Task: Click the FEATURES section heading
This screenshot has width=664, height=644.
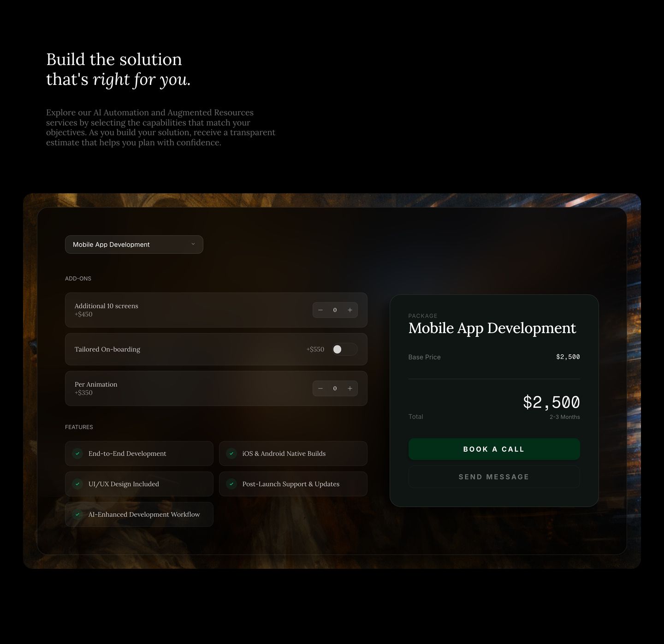Action: (x=79, y=427)
